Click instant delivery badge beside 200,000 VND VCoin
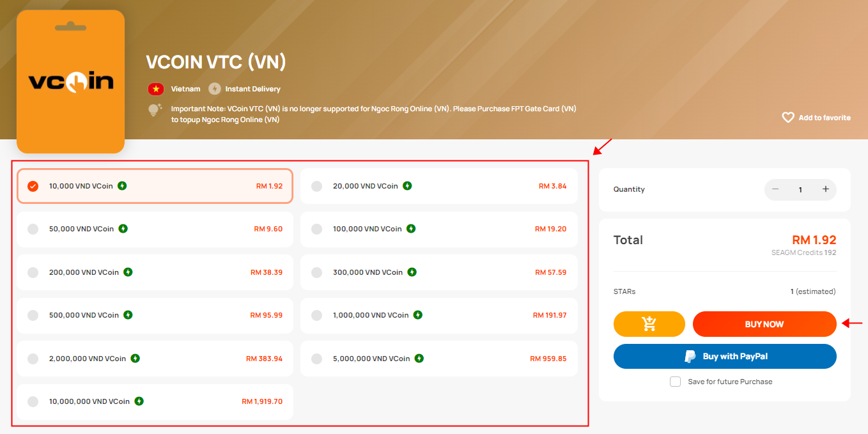This screenshot has width=868, height=434. click(x=128, y=272)
